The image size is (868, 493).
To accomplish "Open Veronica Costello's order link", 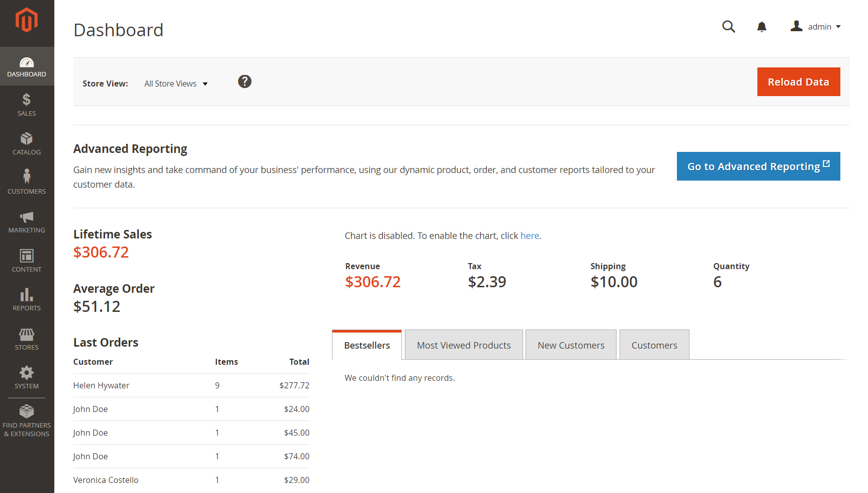I will pos(106,479).
